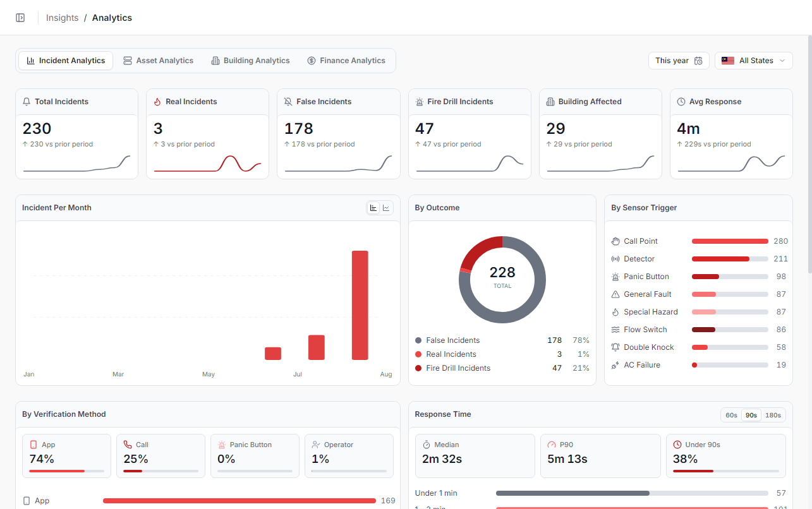Click the August bar in the chart

coord(360,306)
